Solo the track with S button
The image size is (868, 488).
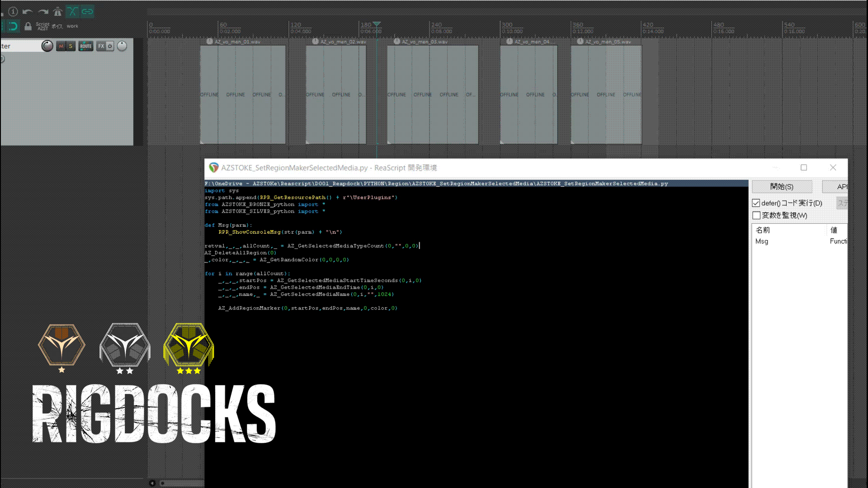click(x=71, y=46)
